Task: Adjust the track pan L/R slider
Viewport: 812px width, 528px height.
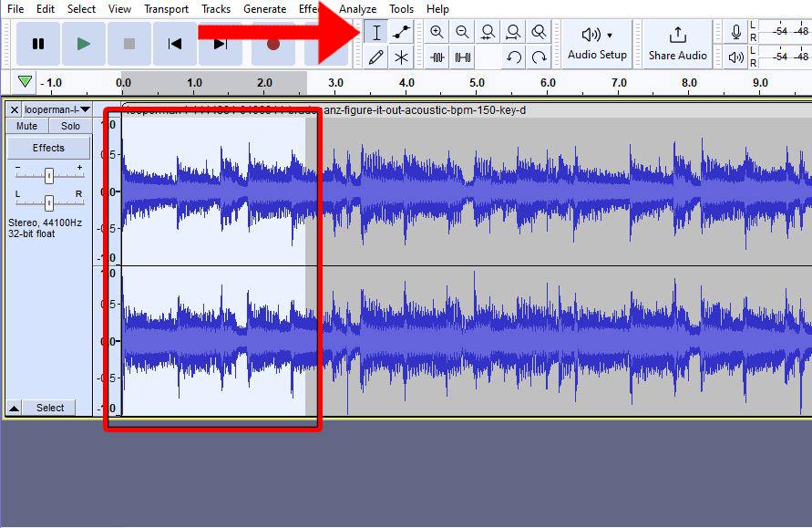Action: click(48, 202)
